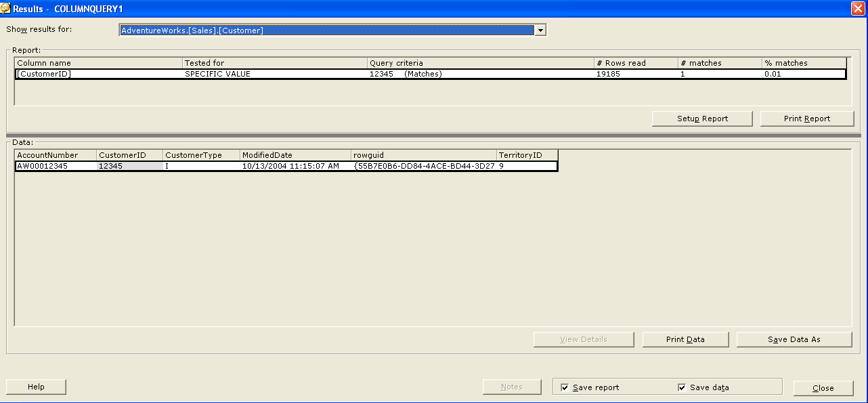Click the CustomerType data column header
The height and width of the screenshot is (403, 868).
pyautogui.click(x=202, y=155)
